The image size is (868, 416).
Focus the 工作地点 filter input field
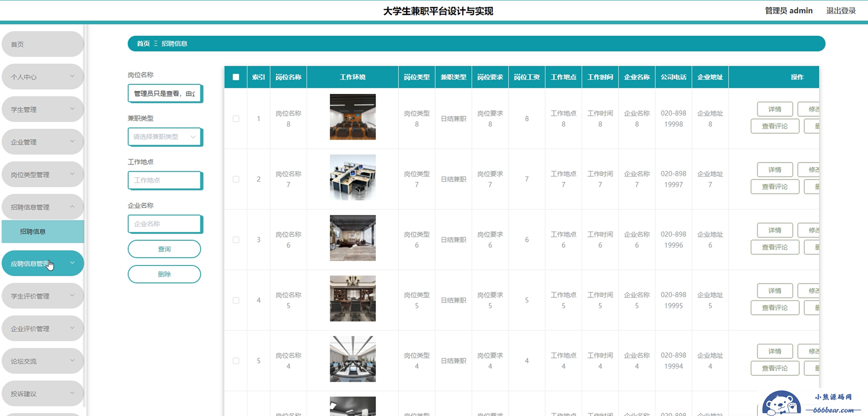(x=165, y=180)
